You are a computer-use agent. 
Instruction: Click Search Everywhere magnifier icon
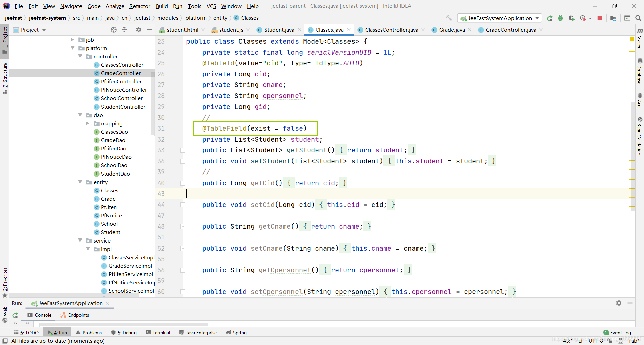pos(638,18)
